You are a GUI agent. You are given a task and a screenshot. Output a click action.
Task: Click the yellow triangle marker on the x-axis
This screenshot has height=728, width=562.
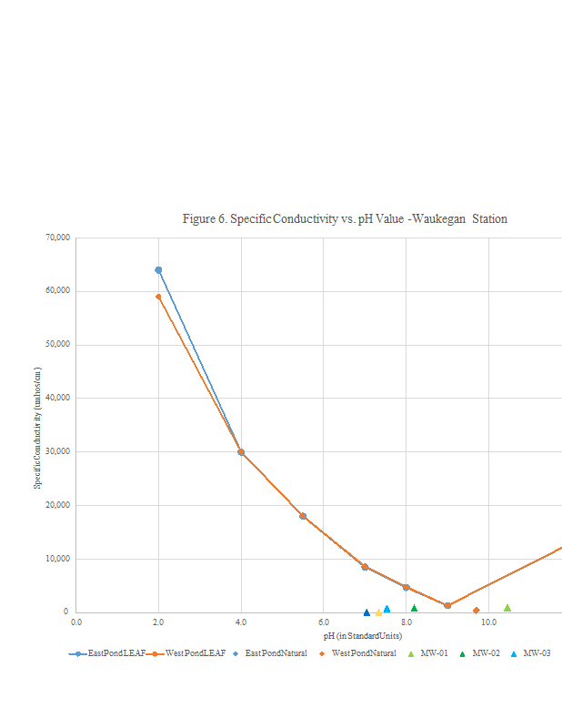pyautogui.click(x=378, y=612)
